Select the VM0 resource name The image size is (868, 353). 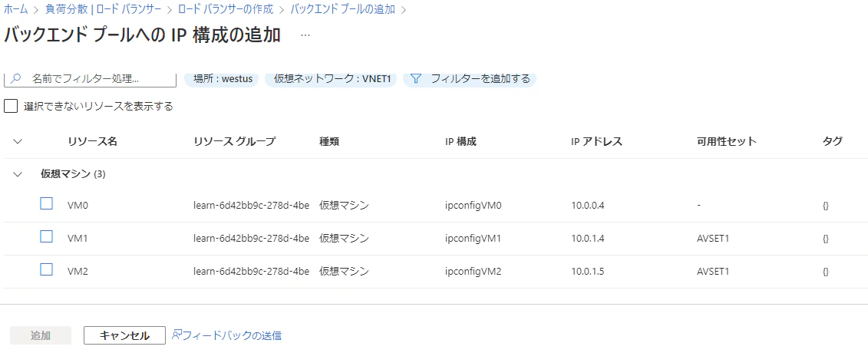click(78, 206)
